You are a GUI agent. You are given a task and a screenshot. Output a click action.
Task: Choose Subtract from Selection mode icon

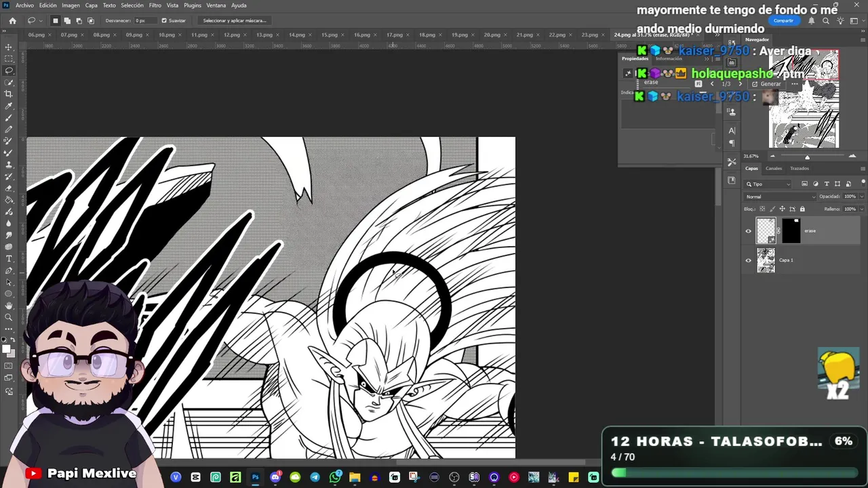[x=79, y=20]
